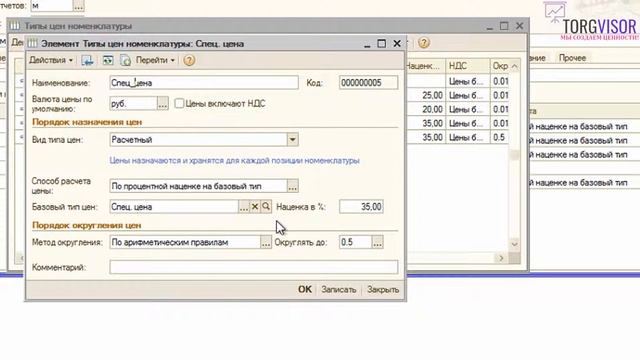Click the Вид типа цен field Расчетный
The height and width of the screenshot is (360, 640).
click(x=198, y=140)
